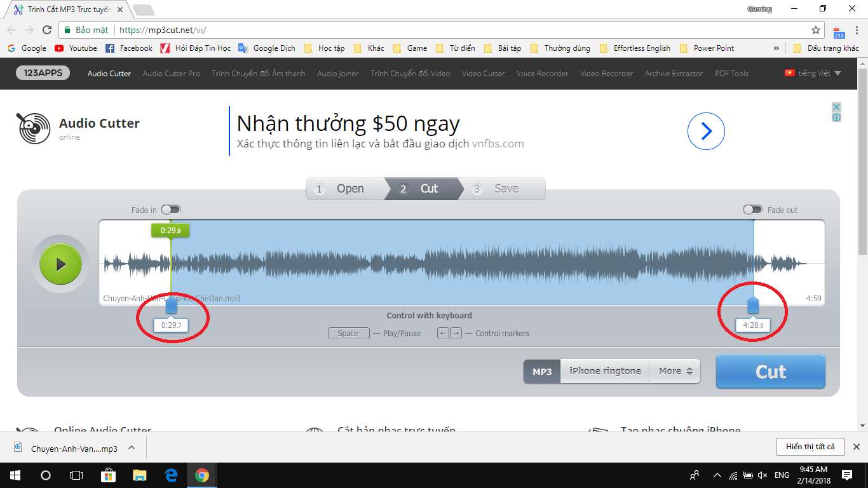Open the Audio Joiner page

pyautogui.click(x=337, y=73)
